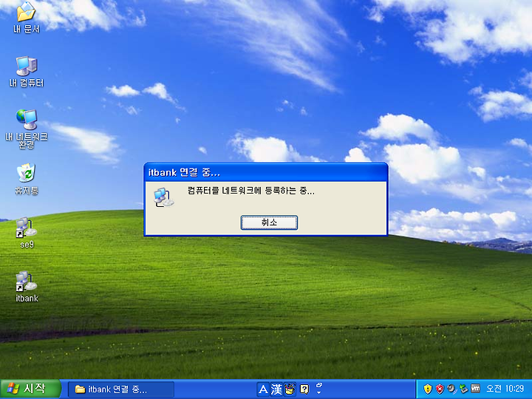Click the safely remove hardware tray icon
532x399 pixels.
tap(463, 389)
